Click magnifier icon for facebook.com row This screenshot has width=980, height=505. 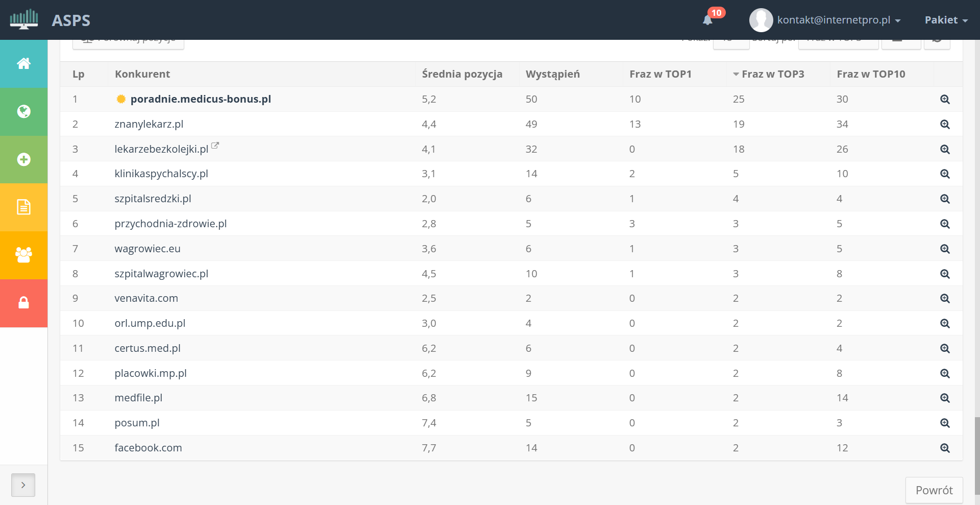945,448
